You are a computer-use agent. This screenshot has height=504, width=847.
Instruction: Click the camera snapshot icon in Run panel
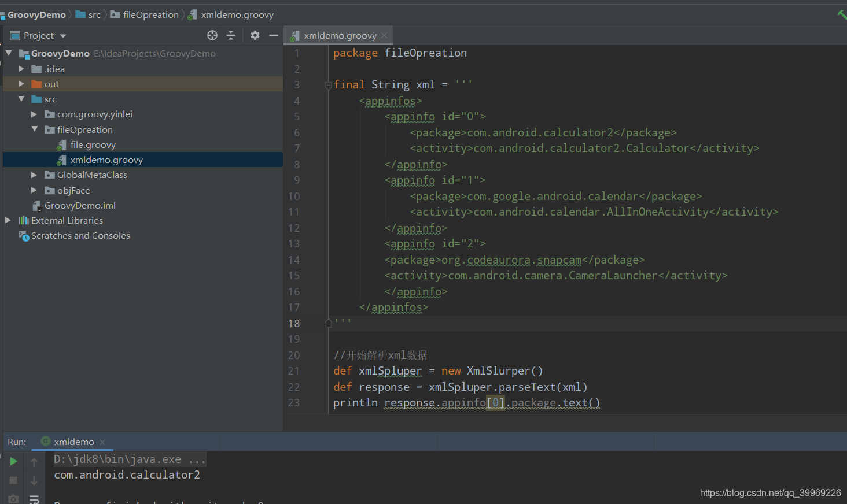(x=13, y=498)
